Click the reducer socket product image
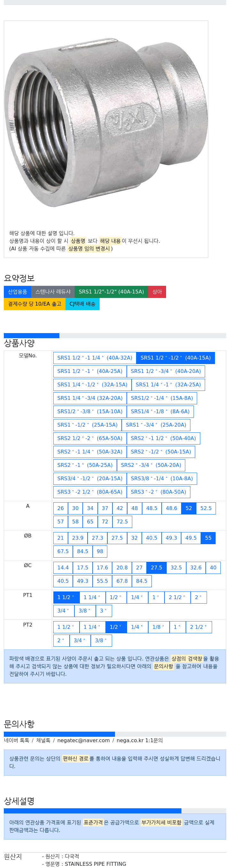230x868 pixels. point(106,123)
